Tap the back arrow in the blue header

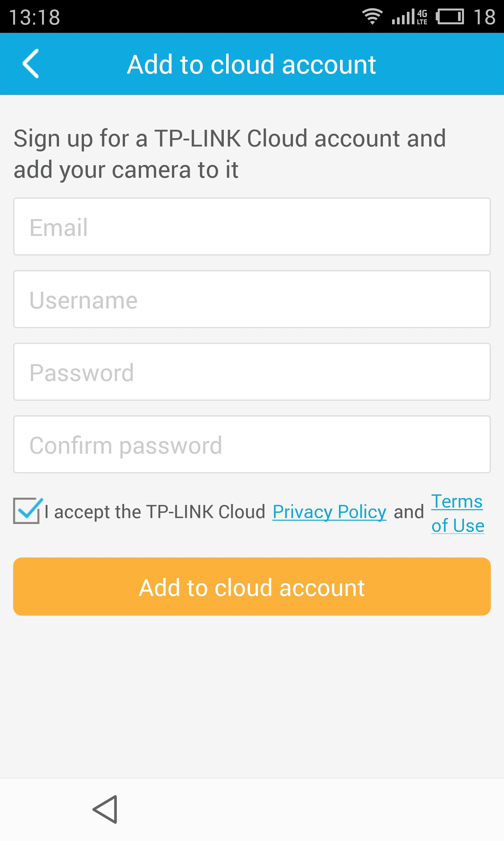coord(31,64)
